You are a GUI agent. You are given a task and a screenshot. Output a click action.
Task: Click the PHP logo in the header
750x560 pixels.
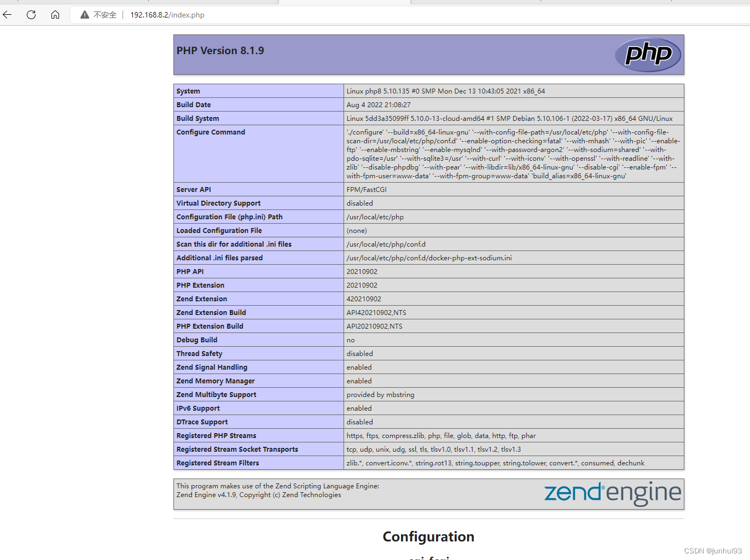tap(648, 54)
